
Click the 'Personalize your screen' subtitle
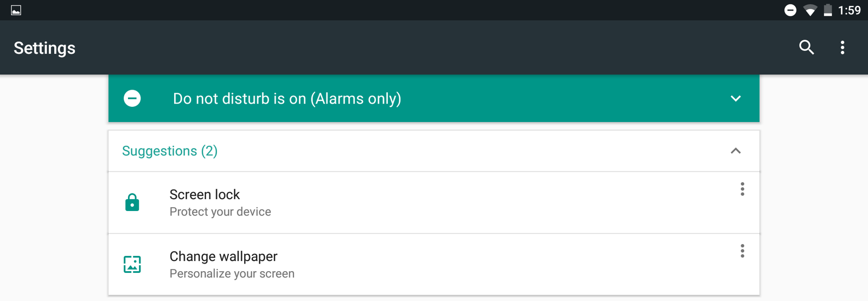coord(232,274)
